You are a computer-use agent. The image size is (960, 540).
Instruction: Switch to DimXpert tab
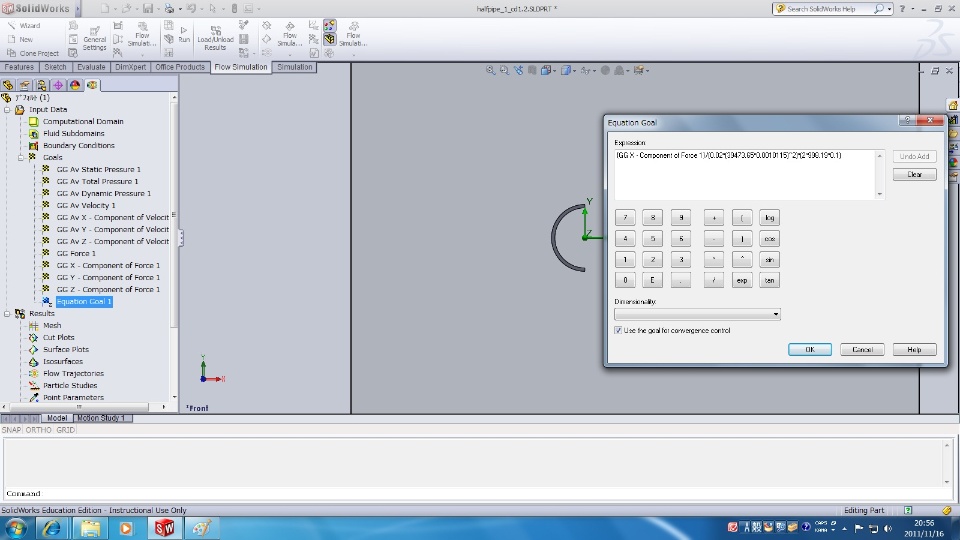tap(130, 67)
